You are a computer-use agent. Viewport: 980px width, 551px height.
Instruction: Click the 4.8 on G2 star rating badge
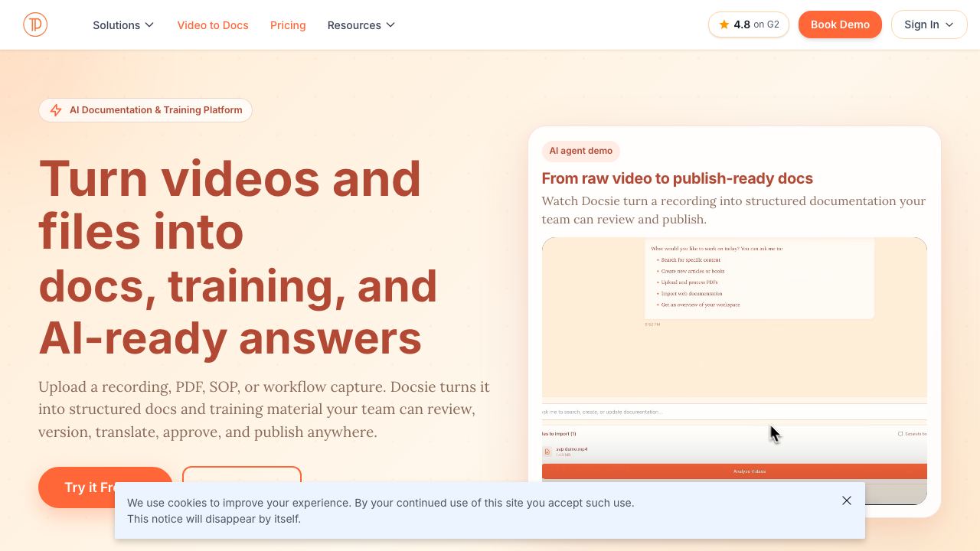coord(749,24)
